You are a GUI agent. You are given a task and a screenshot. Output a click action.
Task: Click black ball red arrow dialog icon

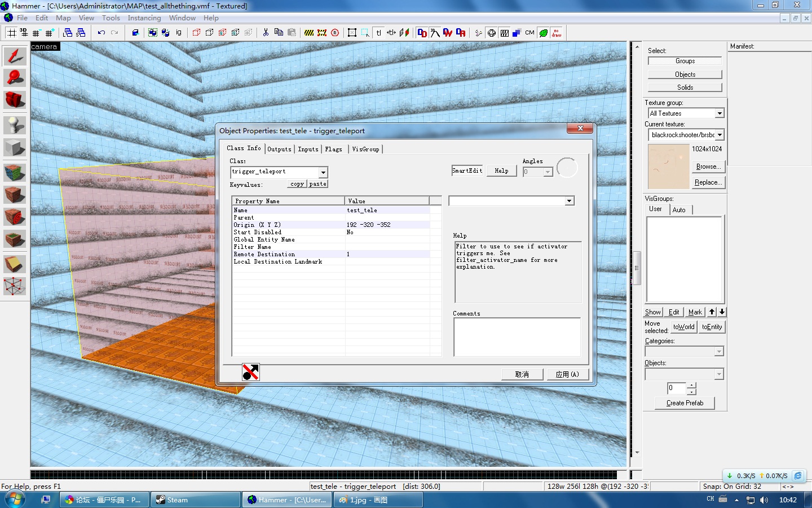250,372
